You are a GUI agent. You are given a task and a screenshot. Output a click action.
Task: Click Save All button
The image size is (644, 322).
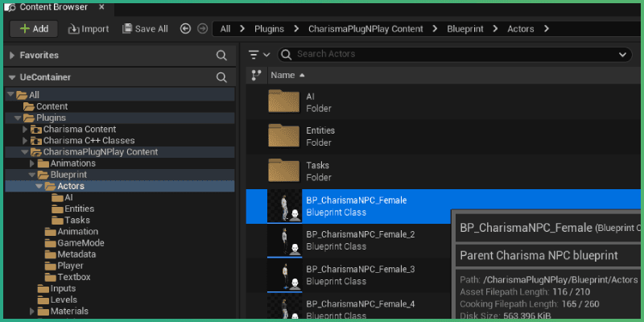[146, 29]
